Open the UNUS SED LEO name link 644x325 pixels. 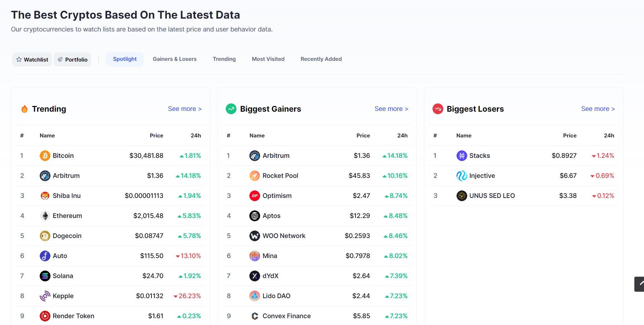[x=492, y=196]
